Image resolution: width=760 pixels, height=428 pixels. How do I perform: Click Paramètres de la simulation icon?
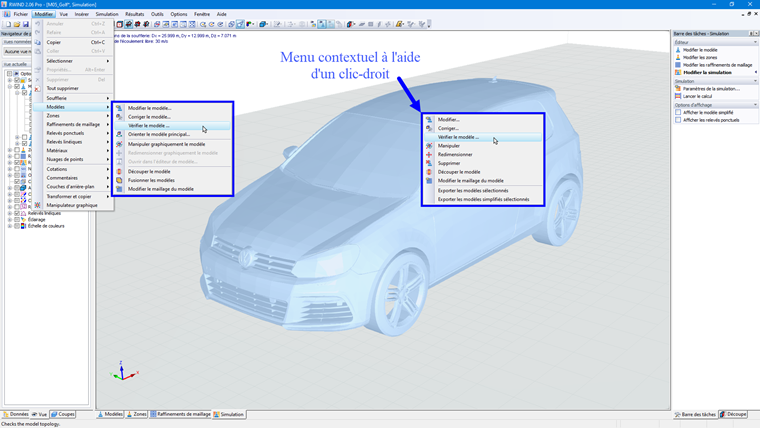[x=678, y=89]
